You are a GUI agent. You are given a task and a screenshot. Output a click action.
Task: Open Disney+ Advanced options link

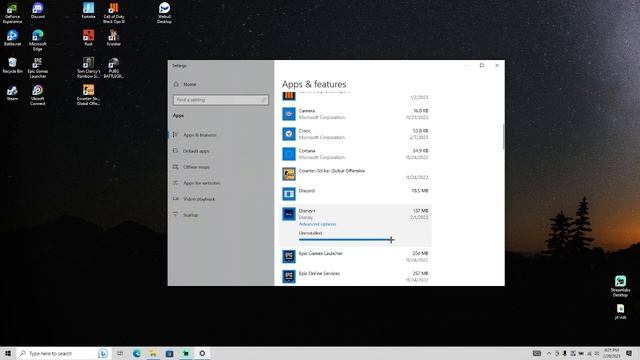[x=317, y=224]
